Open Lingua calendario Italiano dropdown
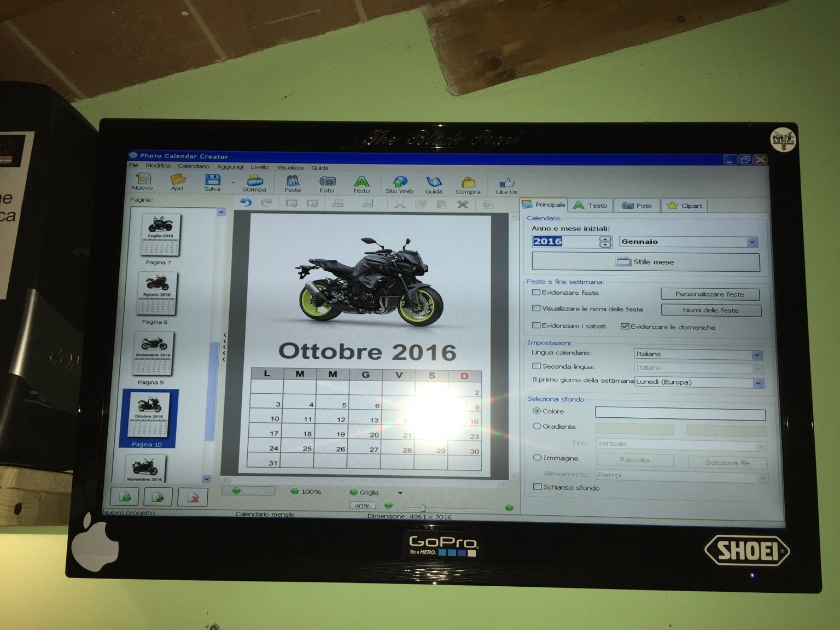Screen dimensions: 840x630 756,355
